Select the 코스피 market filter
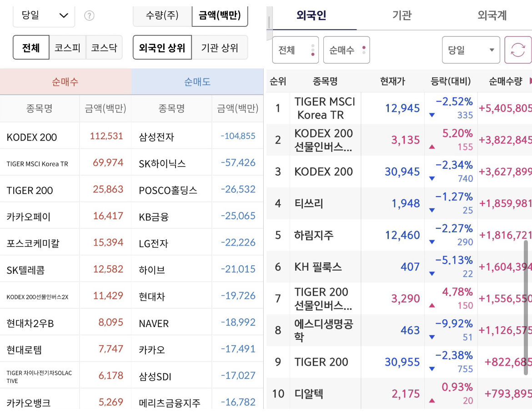Viewport: 532px width, 418px height. coord(67,47)
